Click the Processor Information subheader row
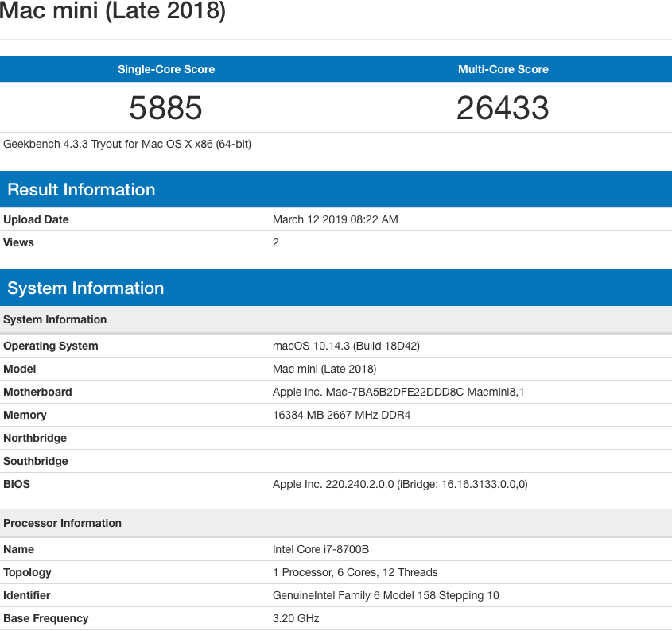The height and width of the screenshot is (631, 672). [x=336, y=523]
